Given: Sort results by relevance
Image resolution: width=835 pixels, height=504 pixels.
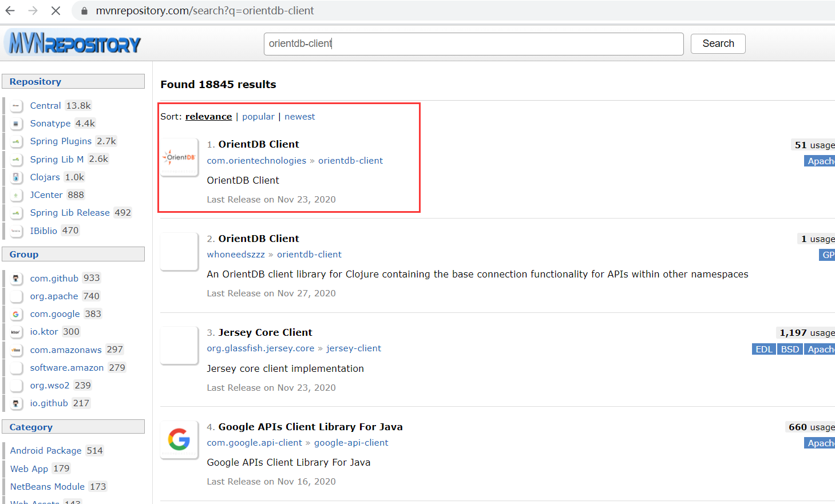Looking at the screenshot, I should point(208,117).
